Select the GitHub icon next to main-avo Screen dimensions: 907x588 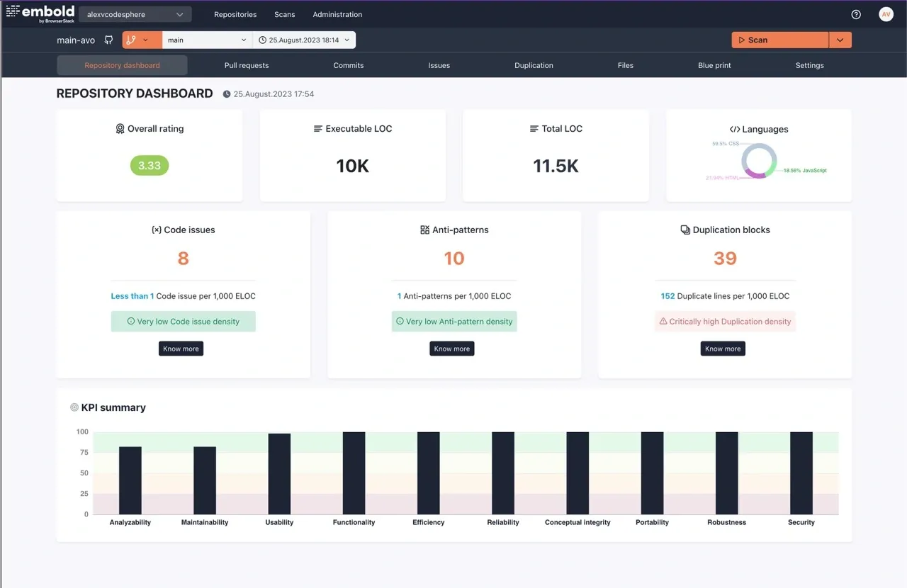click(x=108, y=40)
